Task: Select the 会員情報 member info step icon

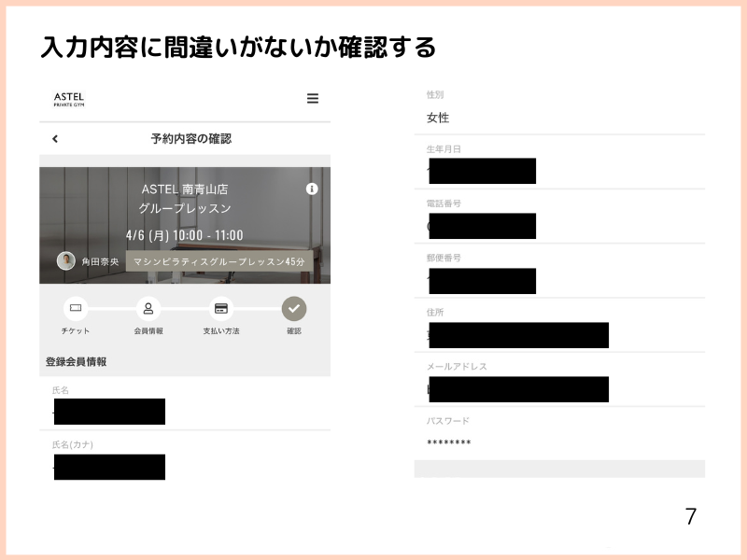Action: tap(148, 308)
